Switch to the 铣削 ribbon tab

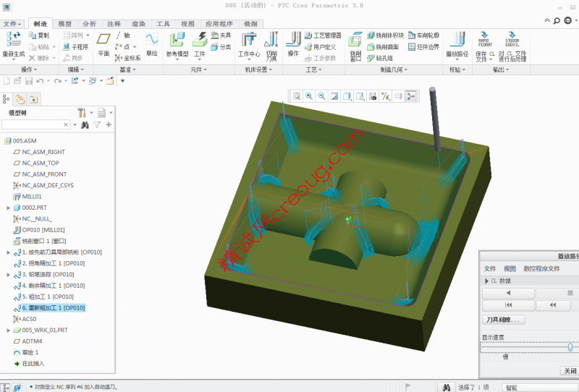click(250, 24)
